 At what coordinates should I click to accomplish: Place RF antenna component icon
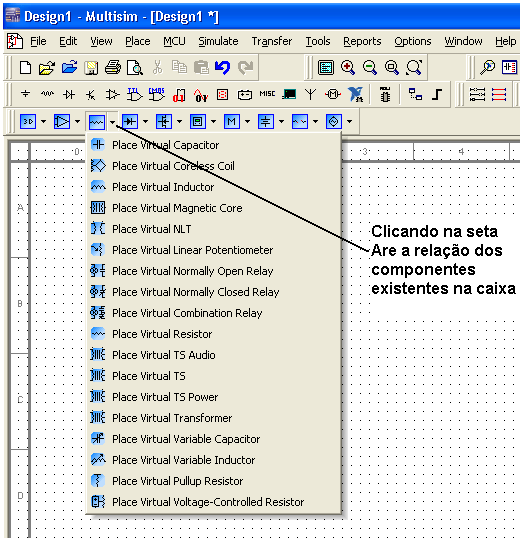(x=310, y=94)
